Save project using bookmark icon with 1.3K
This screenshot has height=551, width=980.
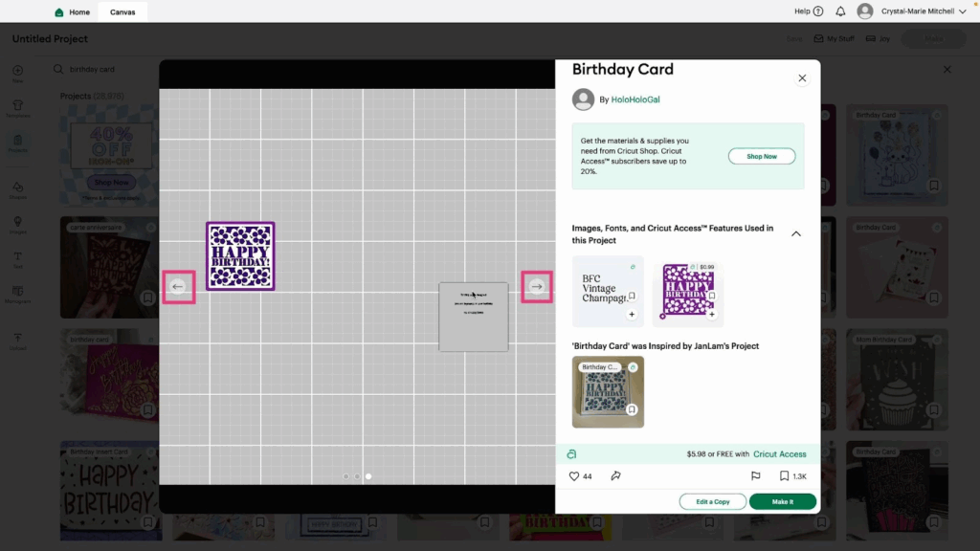pos(784,476)
